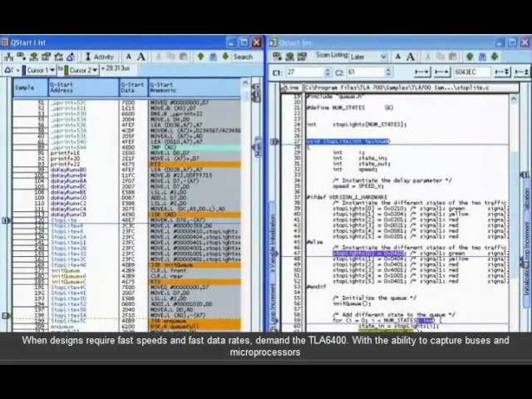The width and height of the screenshot is (532, 399).
Task: Click #define NUM_STATES source line
Action: click(x=349, y=107)
